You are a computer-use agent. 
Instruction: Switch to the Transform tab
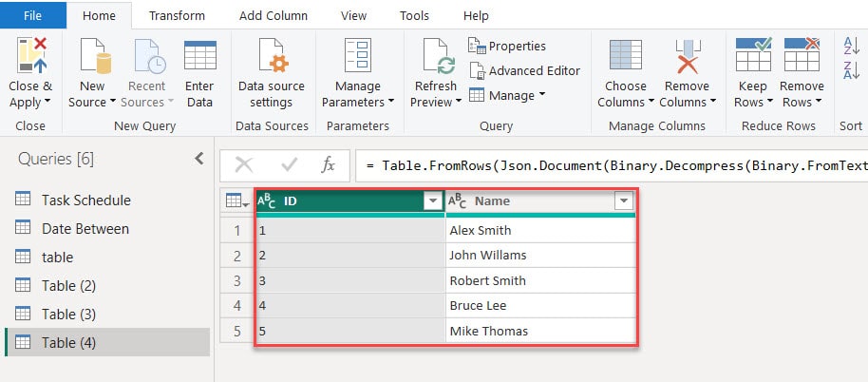[x=178, y=15]
